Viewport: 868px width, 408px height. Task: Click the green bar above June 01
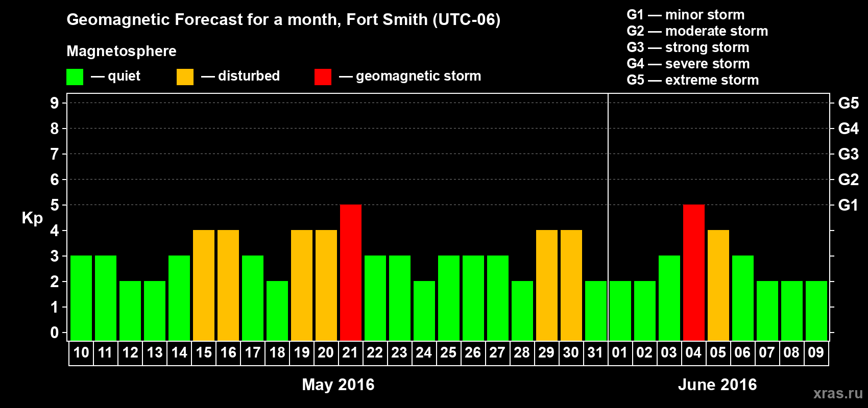[x=620, y=311]
